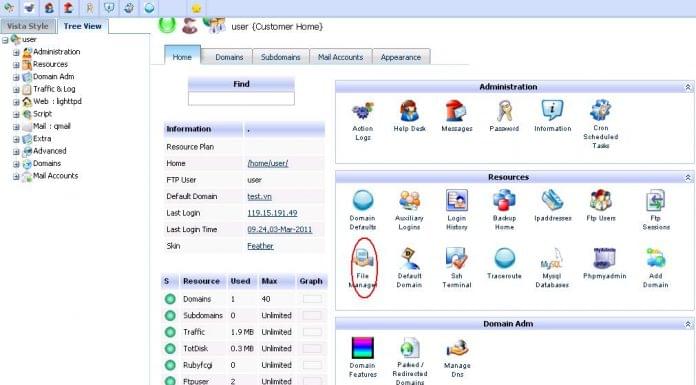
Task: Expand the Resources tree node
Action: pos(16,65)
